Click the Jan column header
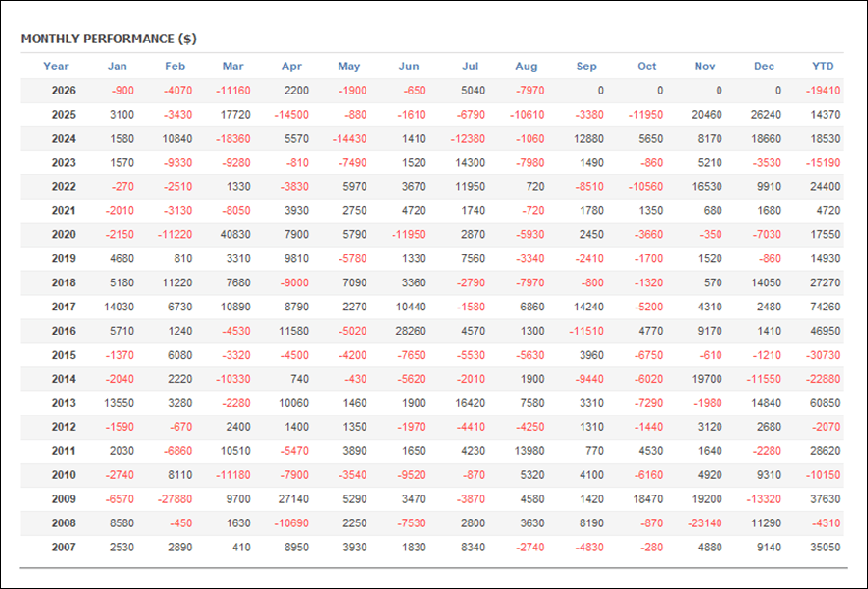Image resolution: width=868 pixels, height=589 pixels. point(118,67)
